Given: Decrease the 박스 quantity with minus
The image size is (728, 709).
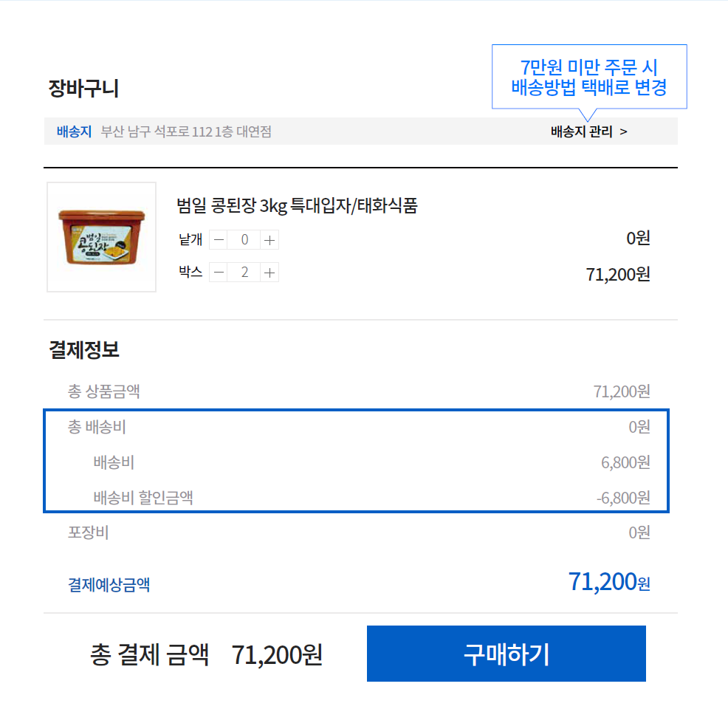Looking at the screenshot, I should (219, 273).
